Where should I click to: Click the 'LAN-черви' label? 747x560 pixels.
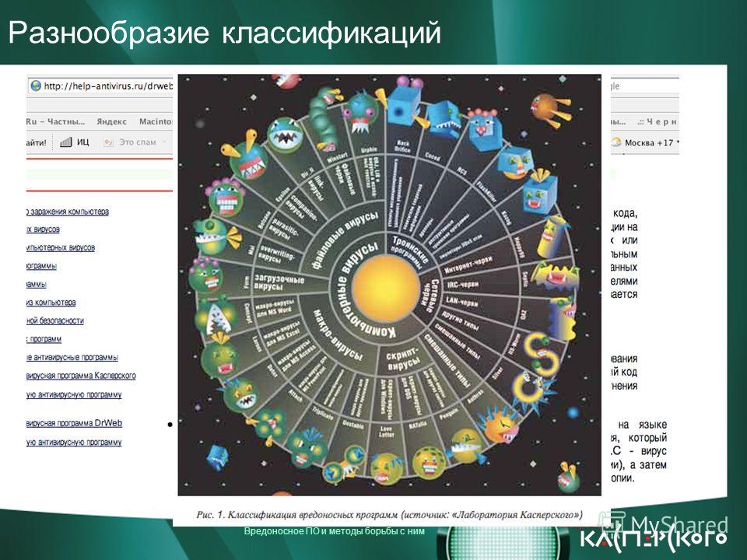pyautogui.click(x=461, y=303)
